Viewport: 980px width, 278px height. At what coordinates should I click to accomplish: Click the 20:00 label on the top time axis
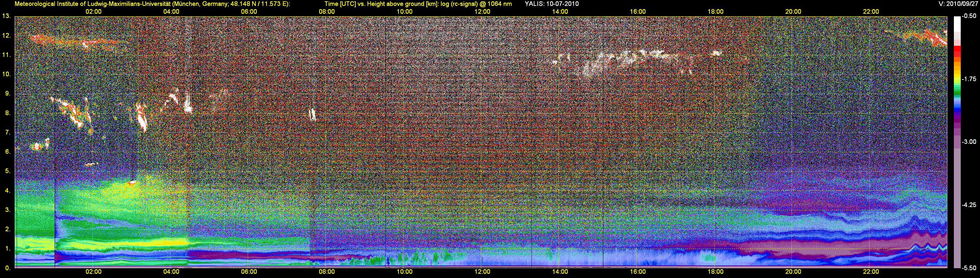click(x=793, y=12)
